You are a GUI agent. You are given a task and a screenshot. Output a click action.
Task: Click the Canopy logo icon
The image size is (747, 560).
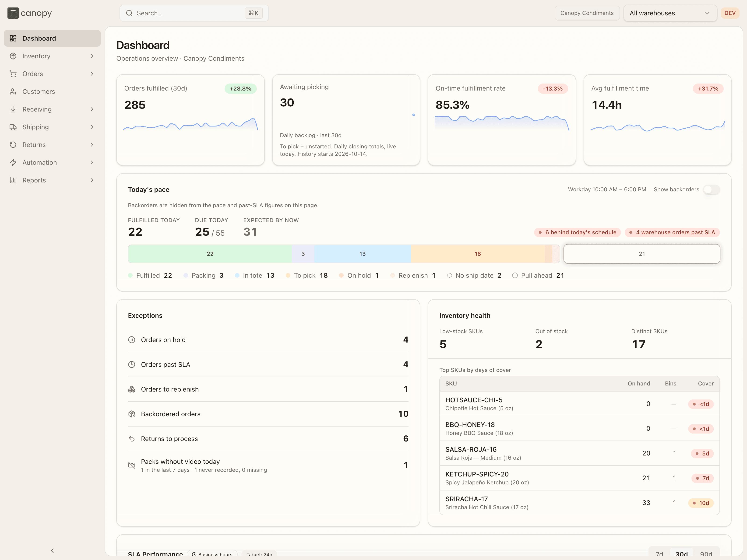coord(13,13)
